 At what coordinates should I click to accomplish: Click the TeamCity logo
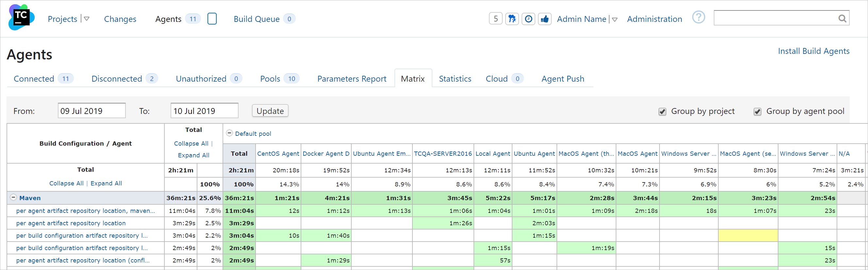[21, 18]
